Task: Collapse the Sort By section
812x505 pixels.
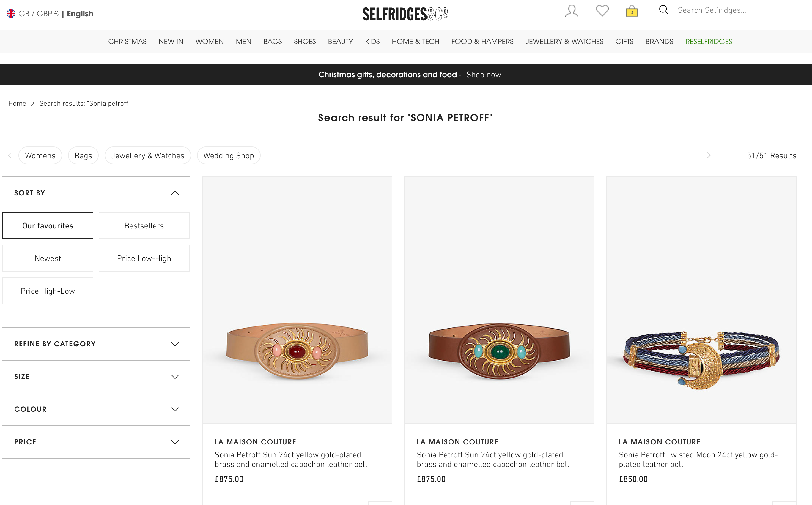Action: coord(175,193)
